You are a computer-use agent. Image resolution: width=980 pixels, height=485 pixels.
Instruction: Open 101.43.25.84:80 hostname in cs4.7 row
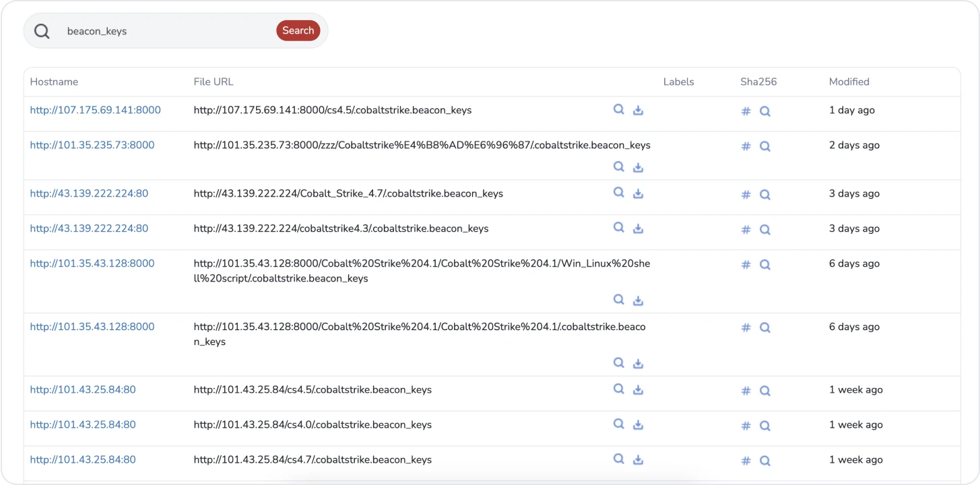[83, 459]
